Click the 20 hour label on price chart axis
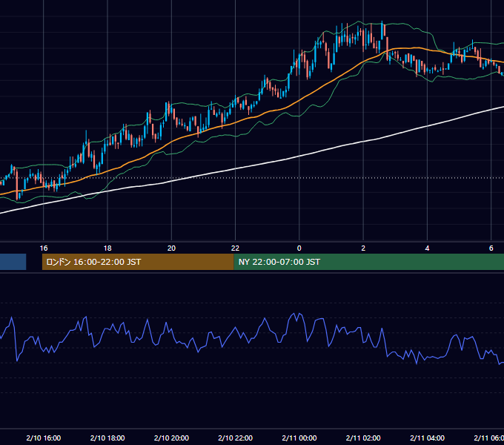Image resolution: width=504 pixels, height=445 pixels. tap(171, 248)
